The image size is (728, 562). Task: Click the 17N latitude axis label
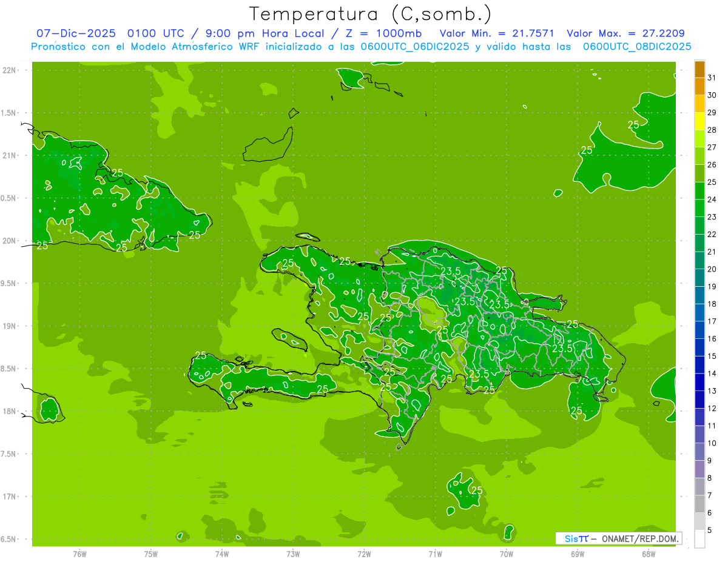click(x=9, y=497)
